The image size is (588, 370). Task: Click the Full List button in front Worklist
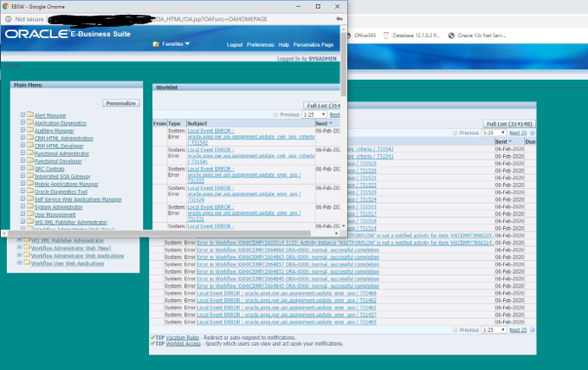pos(322,106)
